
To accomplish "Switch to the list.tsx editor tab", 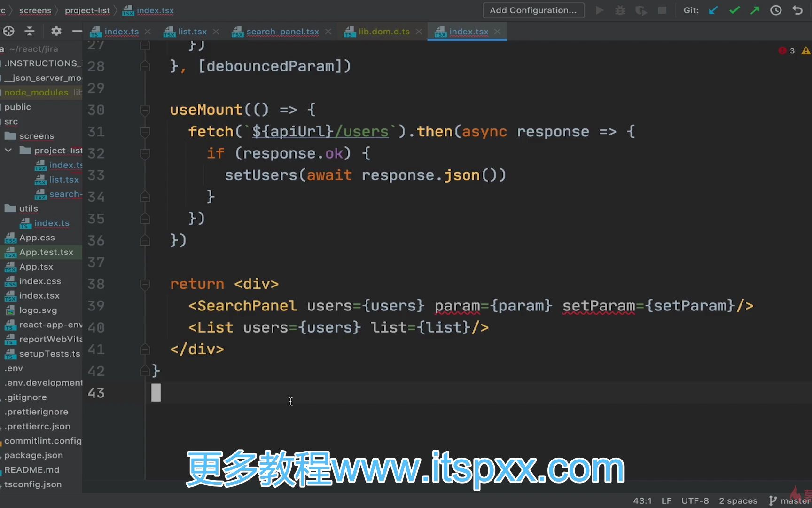I will tap(192, 32).
